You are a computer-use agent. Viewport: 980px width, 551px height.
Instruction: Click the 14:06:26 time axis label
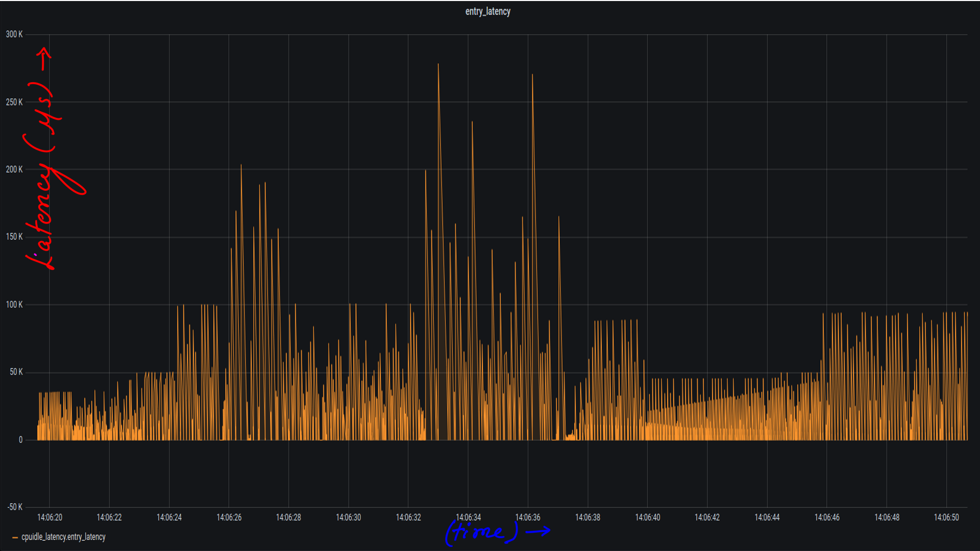click(229, 517)
